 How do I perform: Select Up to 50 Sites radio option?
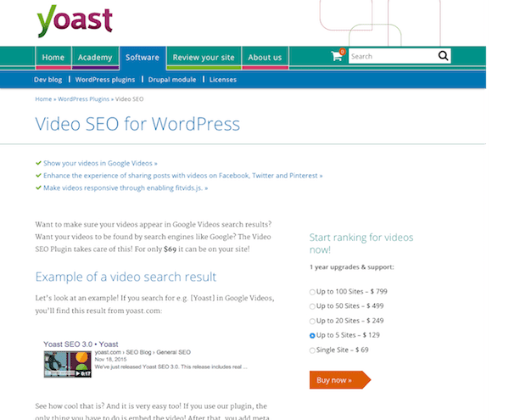coord(312,306)
